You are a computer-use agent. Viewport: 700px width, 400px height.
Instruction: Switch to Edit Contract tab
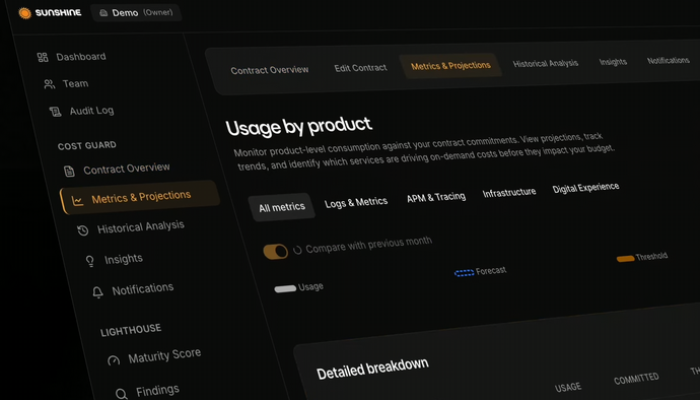360,68
